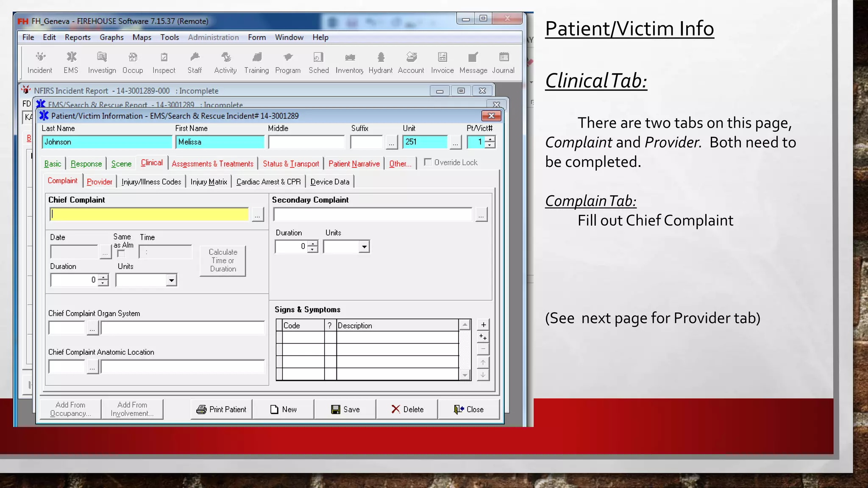Move Signs & Symptoms row up arrow
This screenshot has height=488, width=868.
pyautogui.click(x=483, y=363)
